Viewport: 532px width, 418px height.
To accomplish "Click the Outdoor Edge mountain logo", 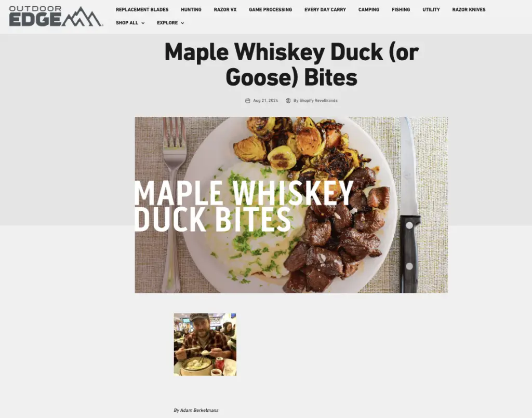I will [56, 16].
